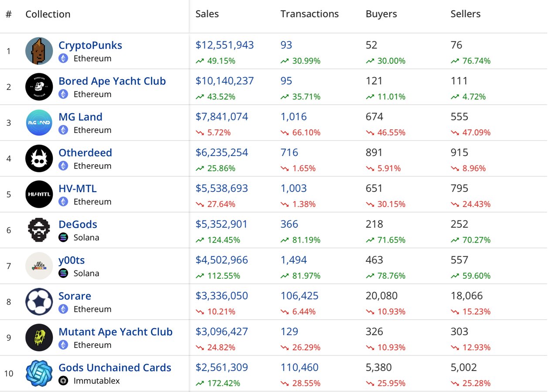This screenshot has height=392, width=558.
Task: Click the CryptoPunks collection avatar
Action: pos(39,51)
